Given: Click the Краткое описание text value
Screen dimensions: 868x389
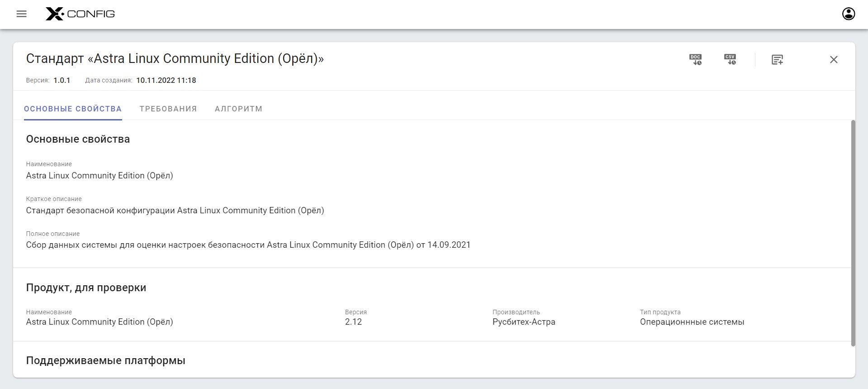Looking at the screenshot, I should click(x=175, y=210).
